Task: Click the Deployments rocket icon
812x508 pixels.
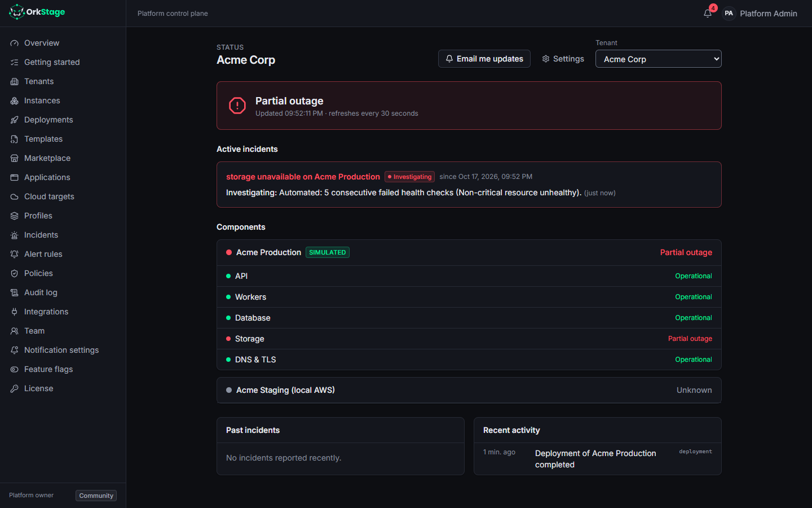Action: (15, 120)
